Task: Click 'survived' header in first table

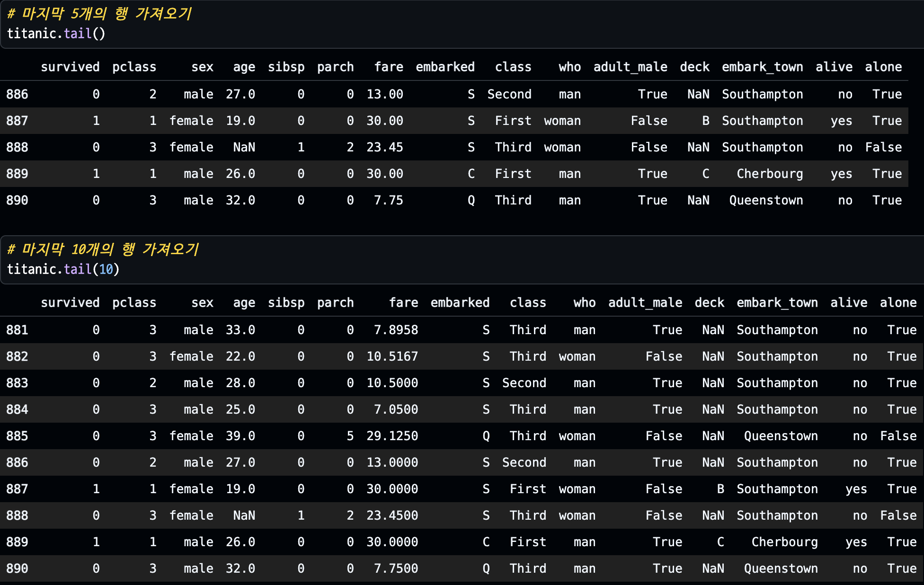Action: coord(70,67)
